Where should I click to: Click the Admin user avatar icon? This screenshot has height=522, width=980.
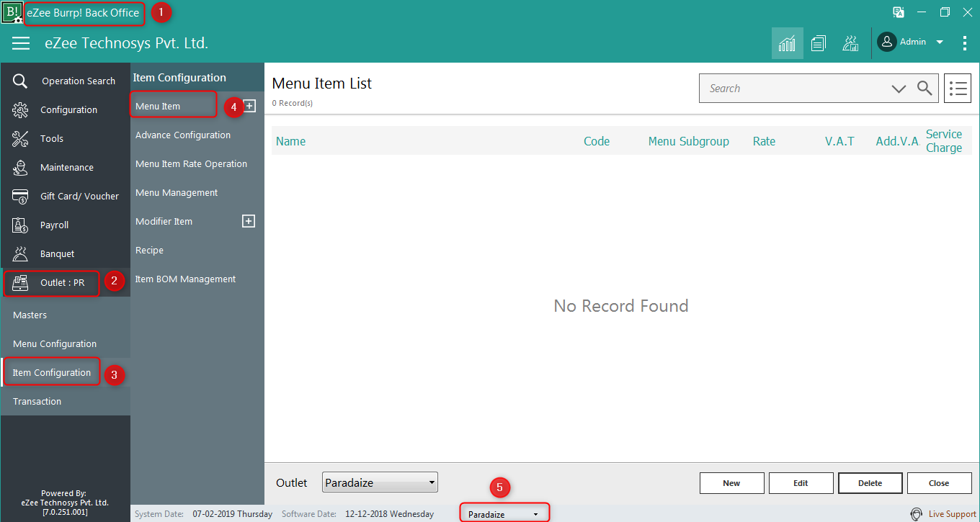click(887, 42)
